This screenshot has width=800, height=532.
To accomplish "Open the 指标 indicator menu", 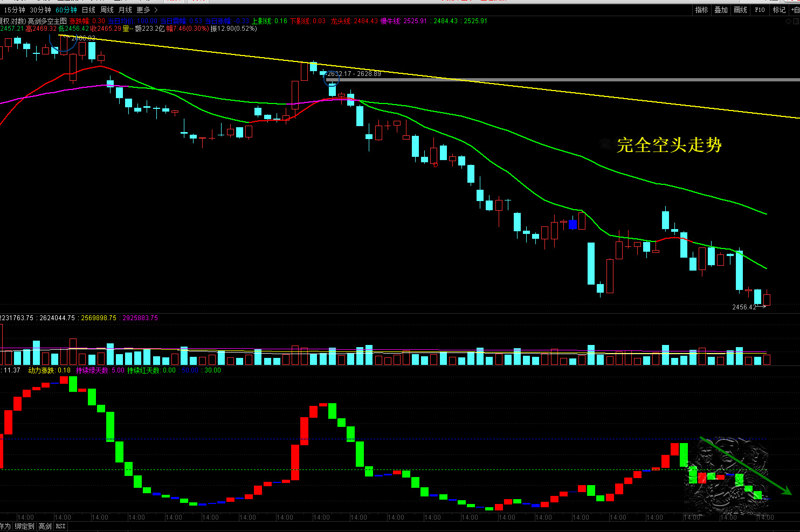I will (x=701, y=10).
